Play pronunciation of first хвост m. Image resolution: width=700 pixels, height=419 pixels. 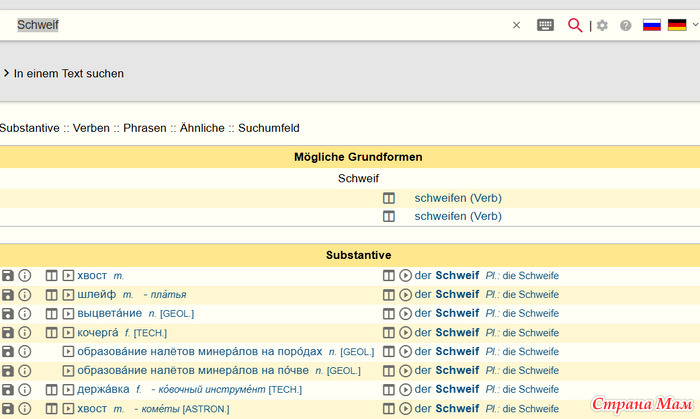[68, 275]
